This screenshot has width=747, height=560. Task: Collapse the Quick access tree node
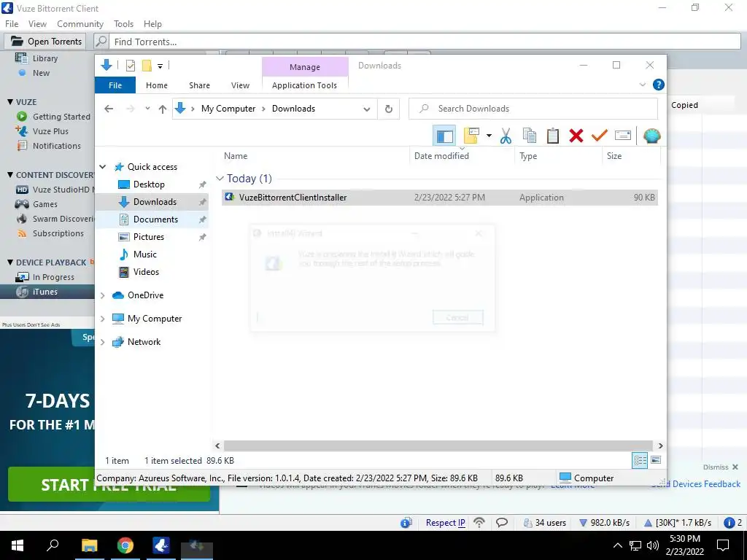tap(102, 167)
